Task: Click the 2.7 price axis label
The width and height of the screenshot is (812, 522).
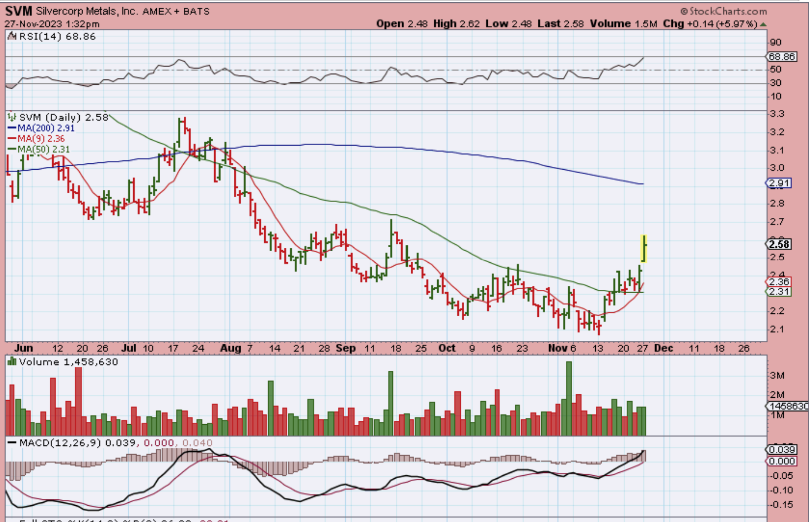Action: coord(777,222)
